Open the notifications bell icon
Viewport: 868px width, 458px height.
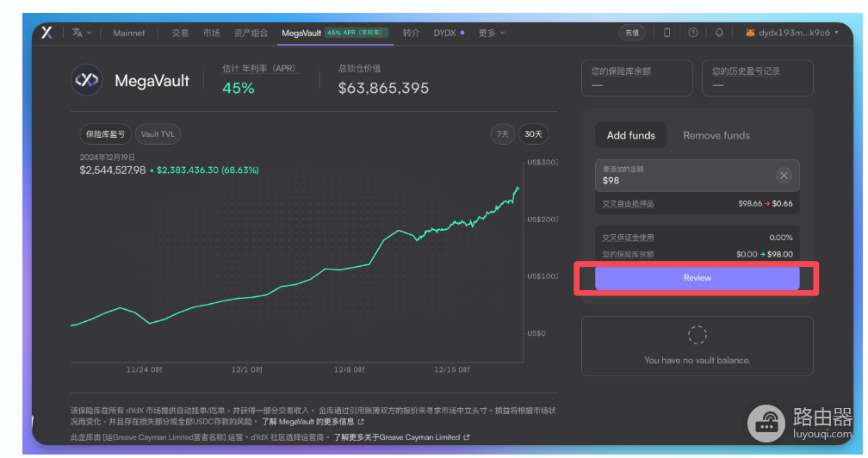tap(718, 33)
